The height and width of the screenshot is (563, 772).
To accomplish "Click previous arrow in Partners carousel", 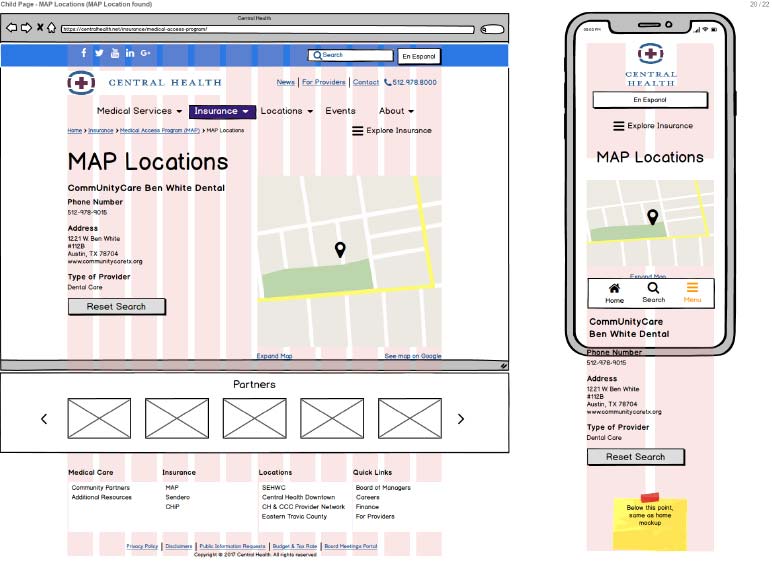I will (x=44, y=419).
